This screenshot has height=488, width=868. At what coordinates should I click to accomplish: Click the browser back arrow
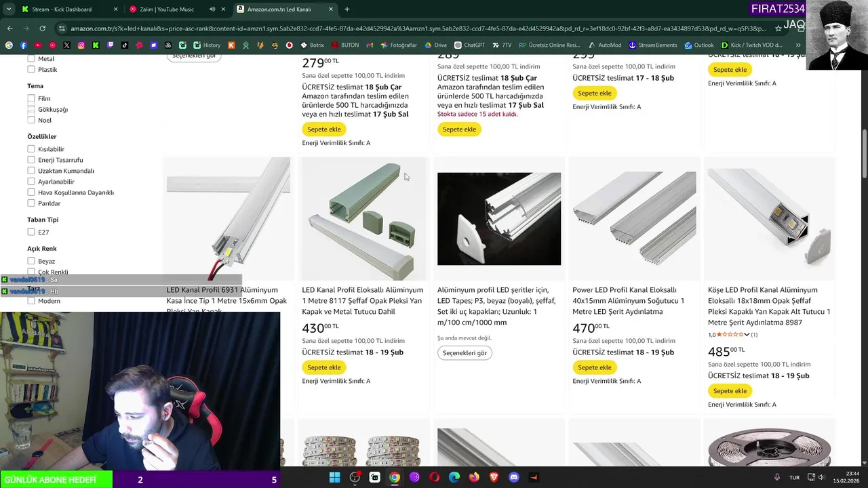(9, 28)
